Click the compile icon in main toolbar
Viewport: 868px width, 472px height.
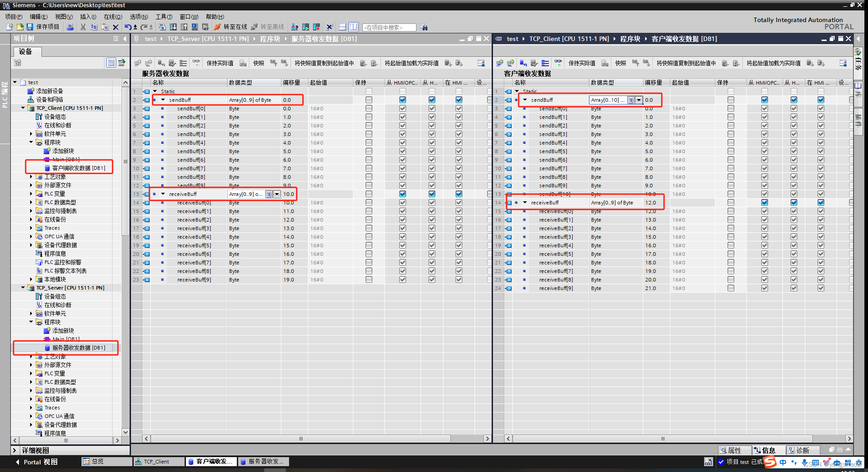point(163,27)
